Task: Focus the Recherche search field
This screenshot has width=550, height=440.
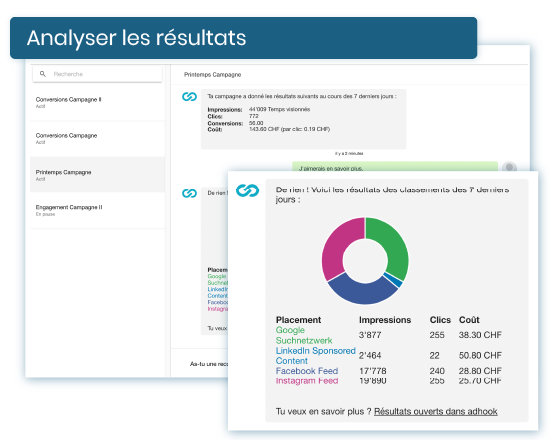Action: point(97,74)
